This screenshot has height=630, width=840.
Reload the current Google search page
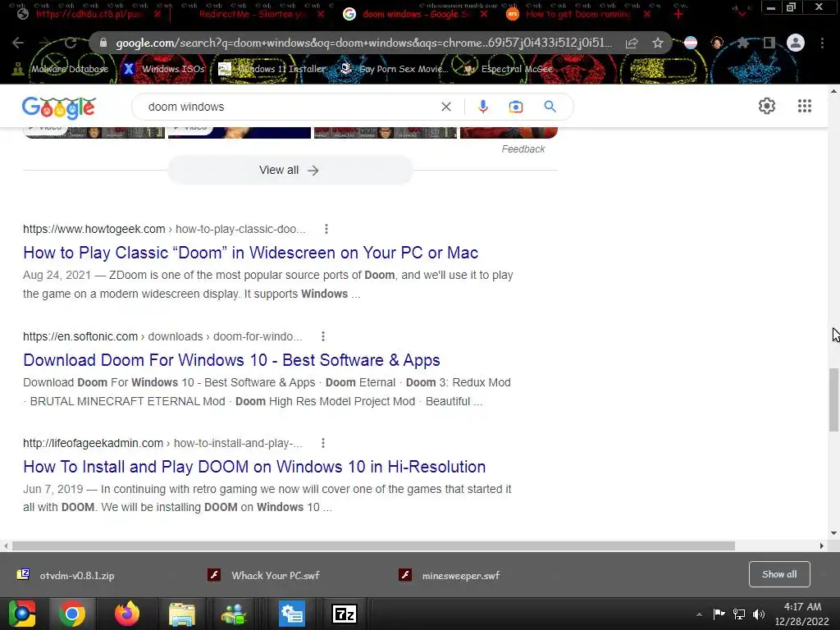71,43
